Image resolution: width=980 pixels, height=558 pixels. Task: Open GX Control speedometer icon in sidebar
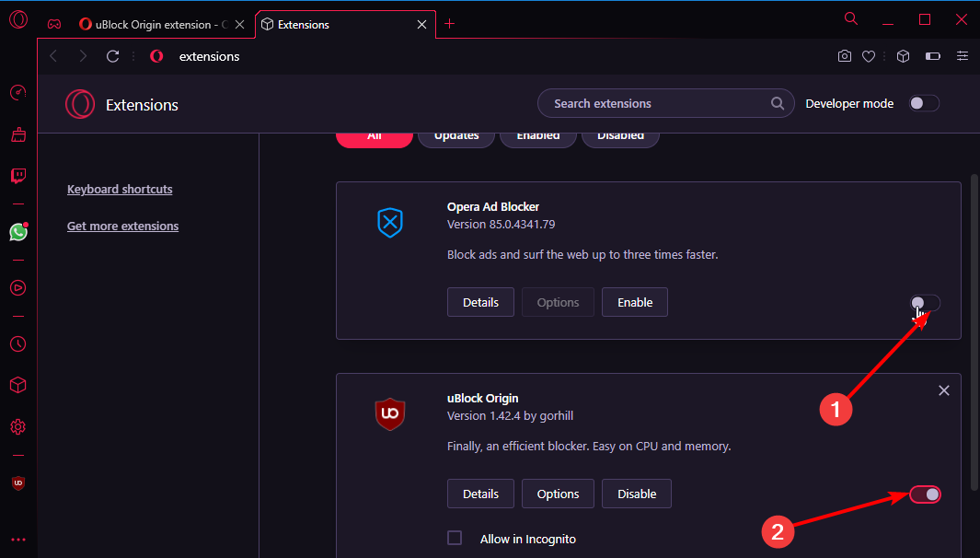18,93
